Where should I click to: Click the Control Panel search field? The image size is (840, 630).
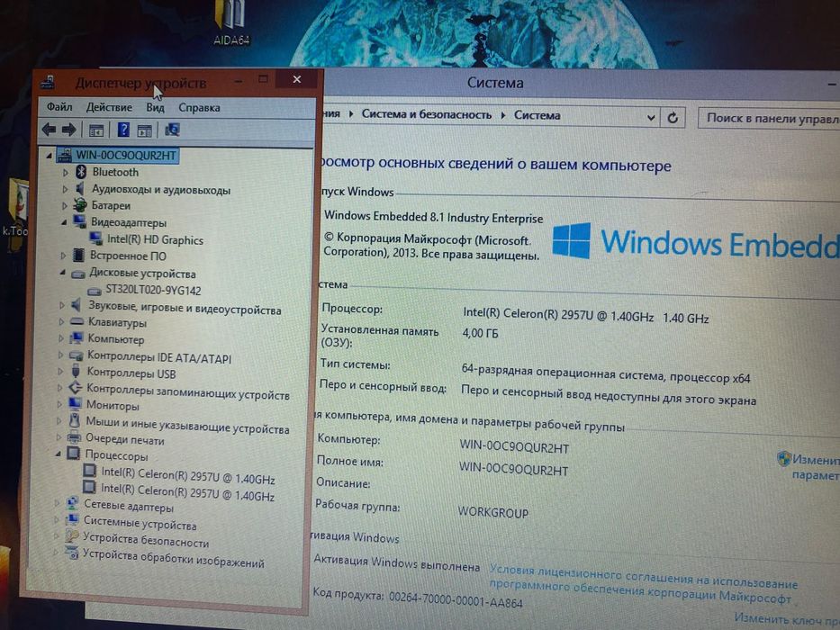pyautogui.click(x=769, y=118)
